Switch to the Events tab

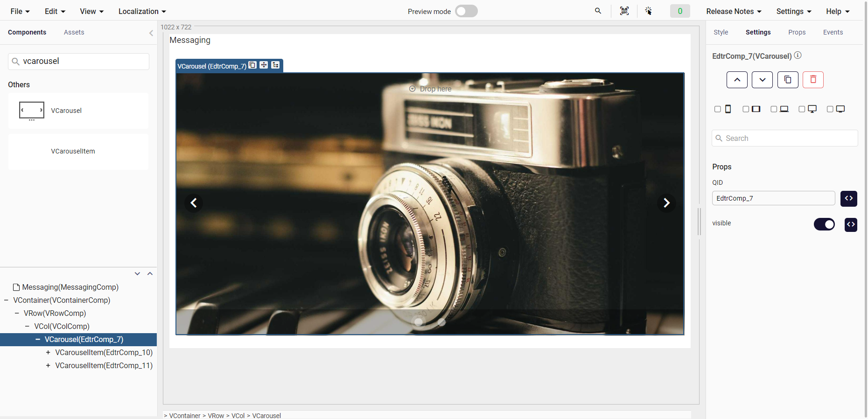[833, 32]
